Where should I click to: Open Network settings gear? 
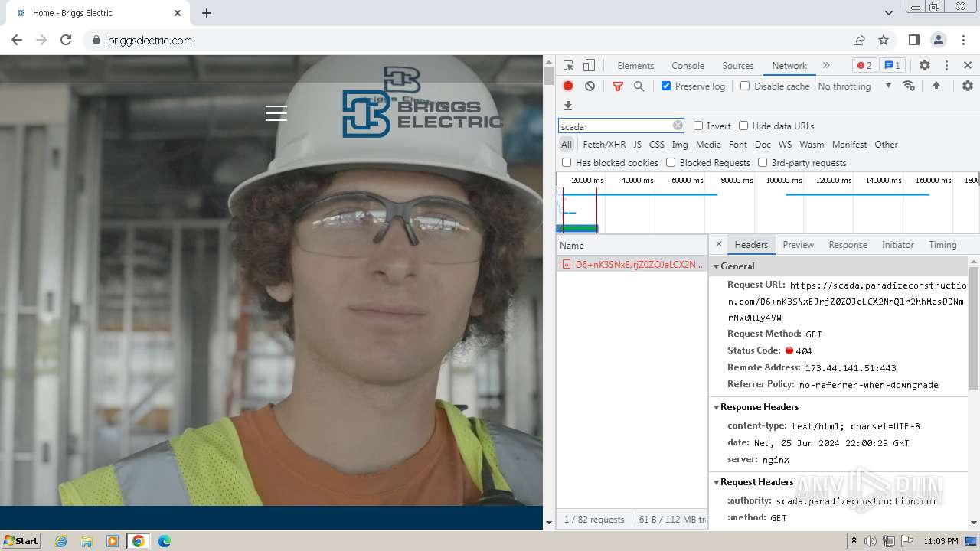(x=968, y=86)
